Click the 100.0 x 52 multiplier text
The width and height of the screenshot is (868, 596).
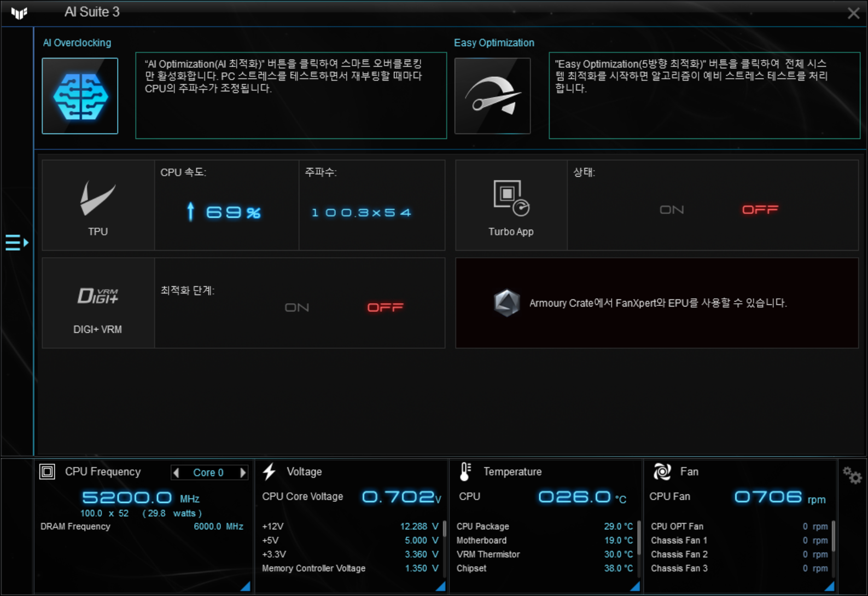click(104, 513)
